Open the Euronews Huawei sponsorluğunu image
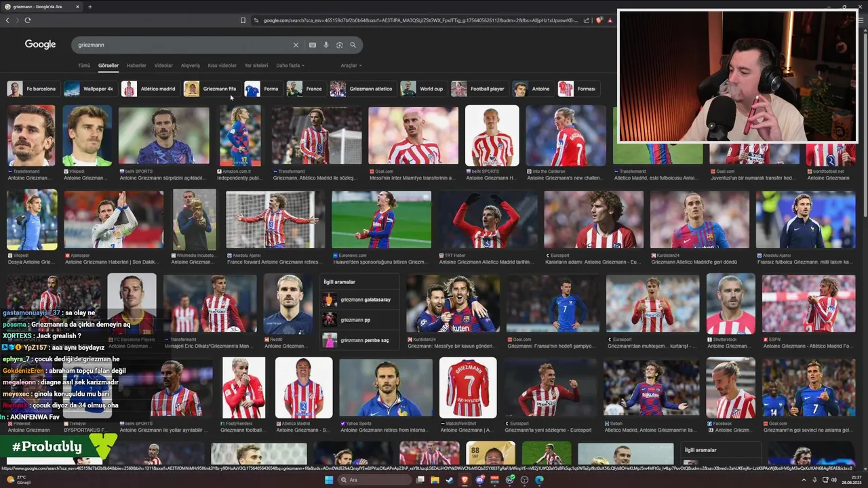This screenshot has width=868, height=488. (x=381, y=220)
